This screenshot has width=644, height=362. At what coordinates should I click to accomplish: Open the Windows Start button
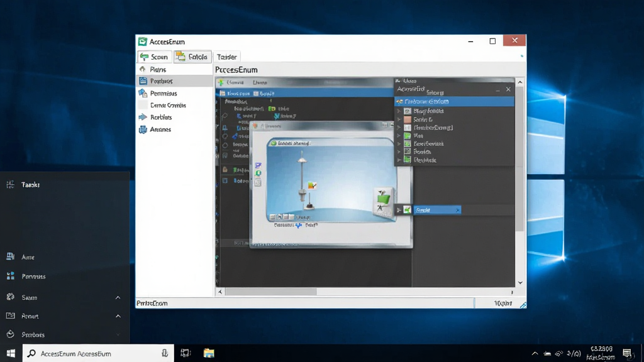11,353
